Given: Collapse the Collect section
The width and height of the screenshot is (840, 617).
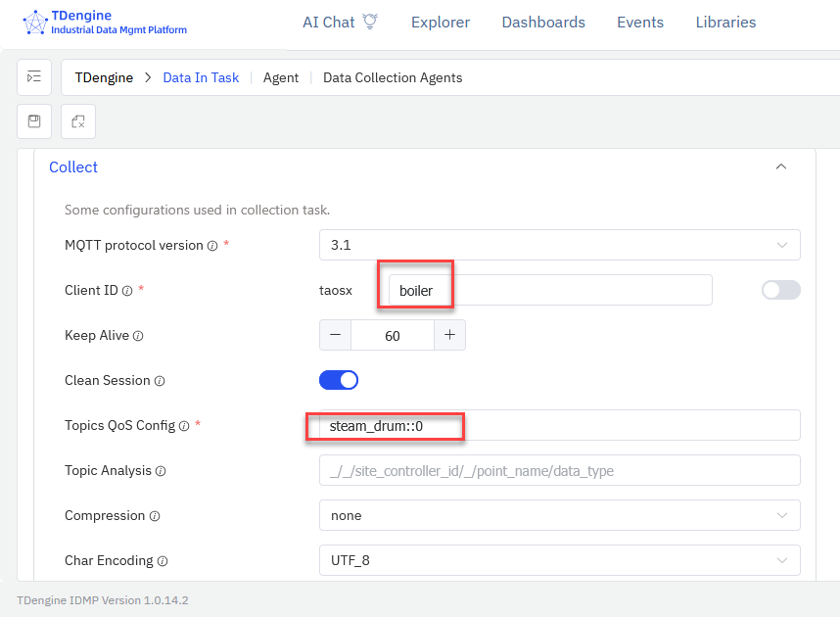Looking at the screenshot, I should pyautogui.click(x=780, y=167).
